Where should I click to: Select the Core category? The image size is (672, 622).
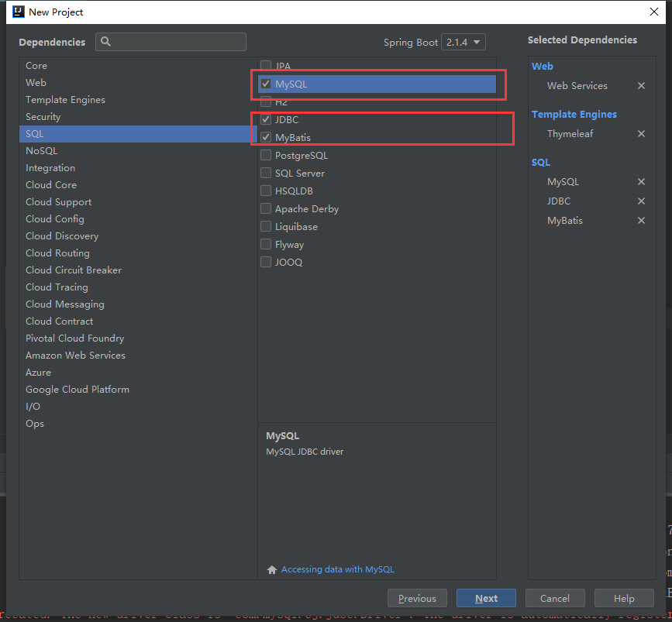138,66
